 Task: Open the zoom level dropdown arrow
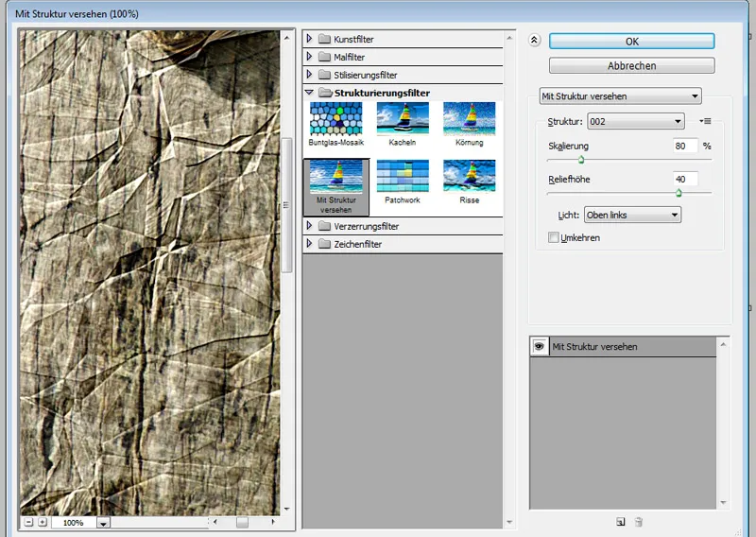(x=103, y=523)
